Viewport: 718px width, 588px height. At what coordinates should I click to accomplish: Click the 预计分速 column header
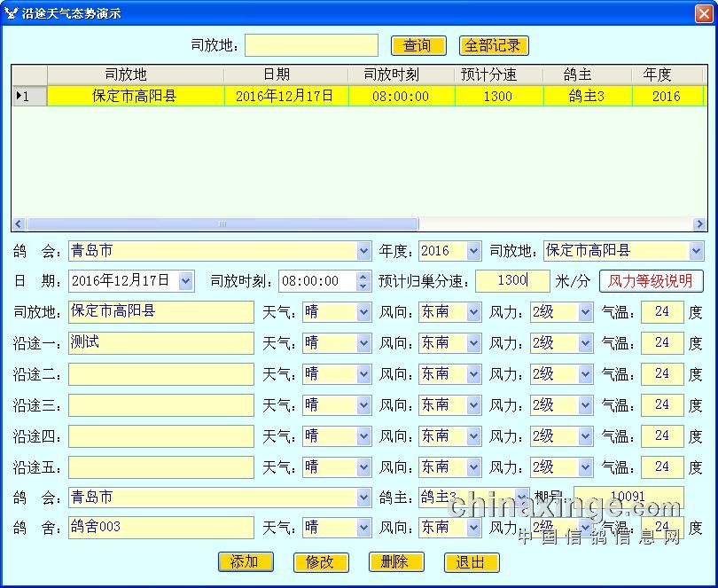[499, 74]
